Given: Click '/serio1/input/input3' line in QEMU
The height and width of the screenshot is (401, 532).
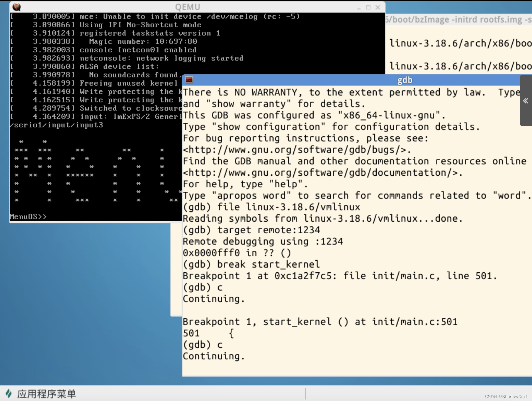Looking at the screenshot, I should coord(56,125).
